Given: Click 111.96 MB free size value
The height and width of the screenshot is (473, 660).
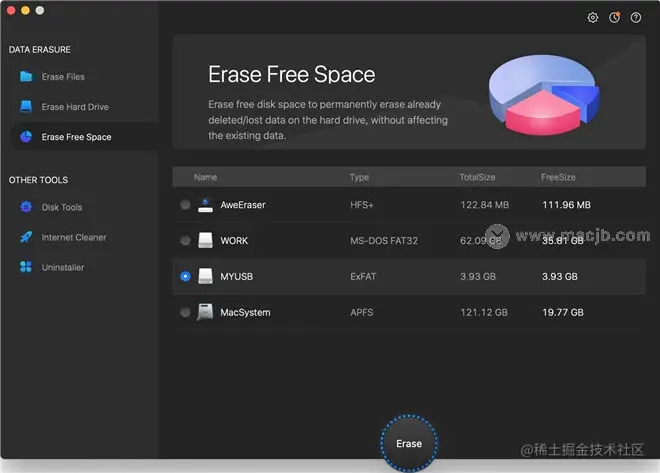Looking at the screenshot, I should coord(566,205).
